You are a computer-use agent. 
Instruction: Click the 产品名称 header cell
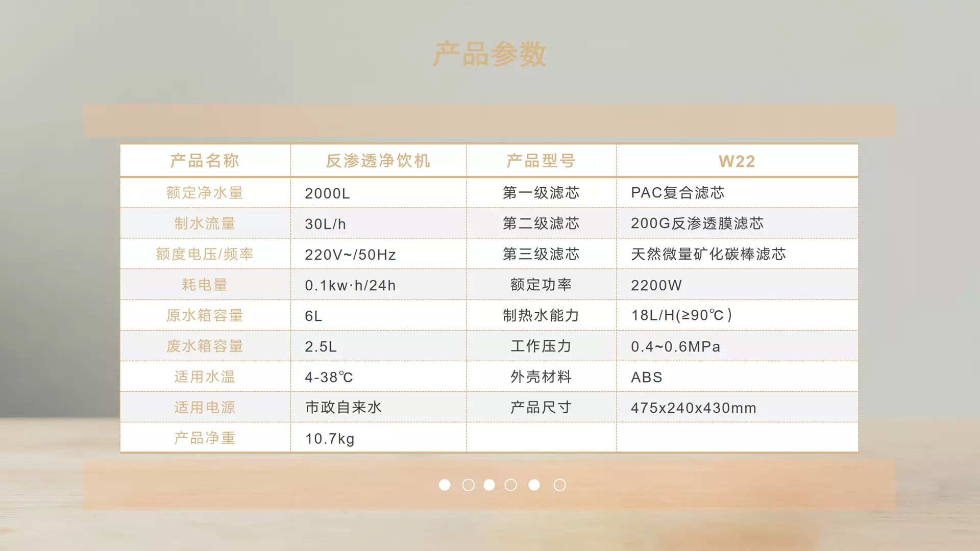pyautogui.click(x=205, y=161)
